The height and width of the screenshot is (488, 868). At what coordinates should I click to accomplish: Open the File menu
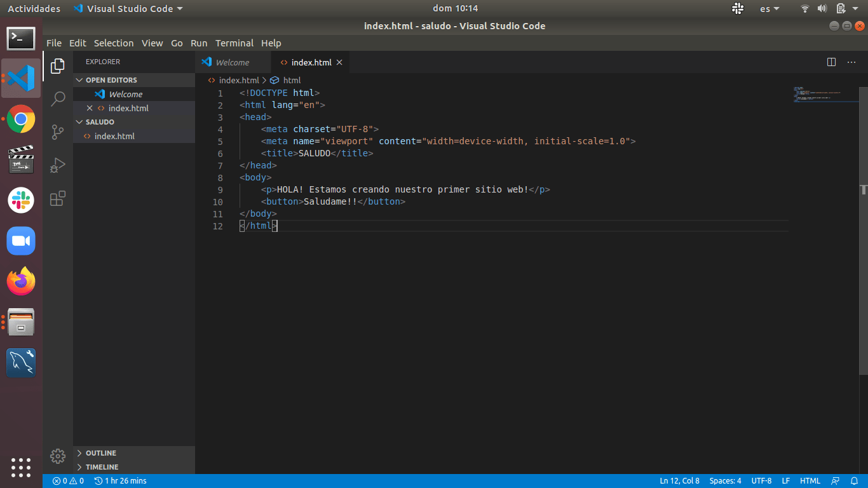54,43
